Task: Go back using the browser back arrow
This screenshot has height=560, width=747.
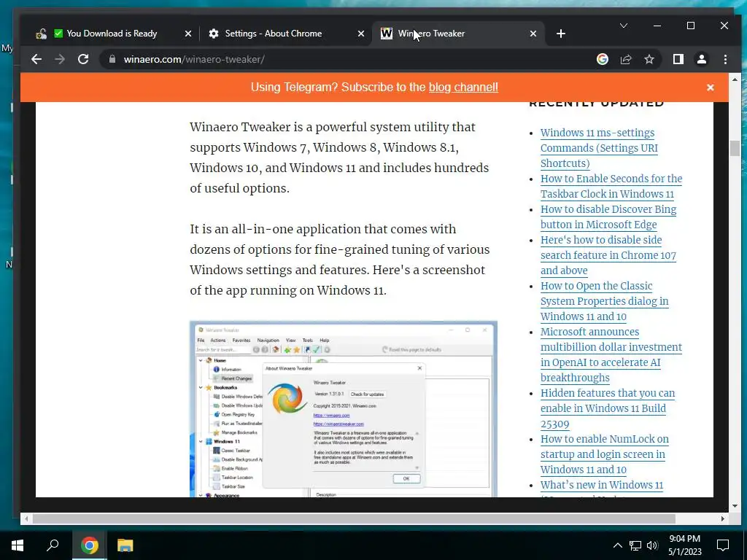Action: coord(36,60)
